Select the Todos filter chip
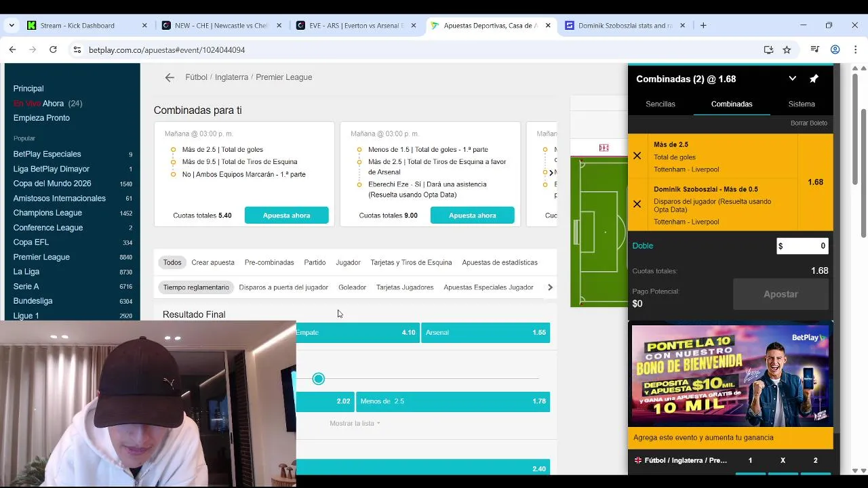 (172, 262)
